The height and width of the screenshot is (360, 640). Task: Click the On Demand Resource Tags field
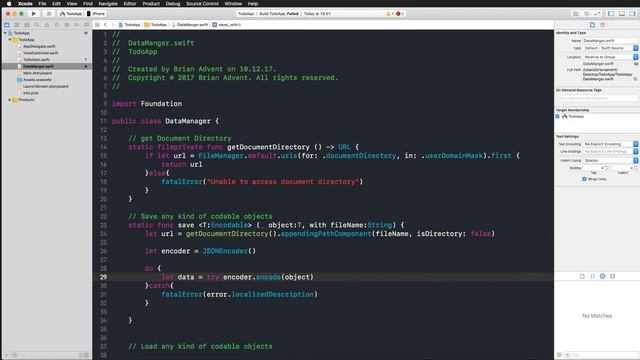coord(597,98)
